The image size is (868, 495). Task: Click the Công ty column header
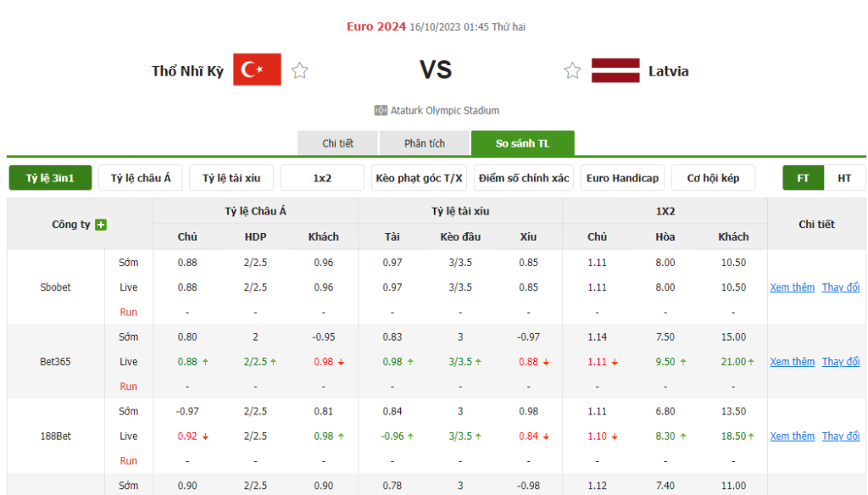(x=71, y=225)
